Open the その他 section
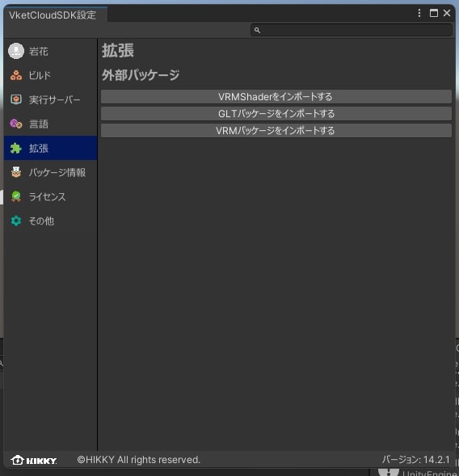This screenshot has width=459, height=476. [50, 221]
